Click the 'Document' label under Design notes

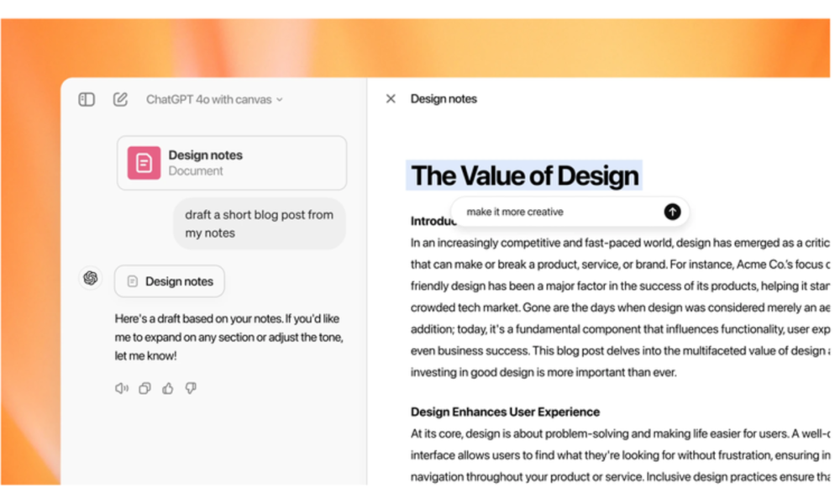point(196,171)
